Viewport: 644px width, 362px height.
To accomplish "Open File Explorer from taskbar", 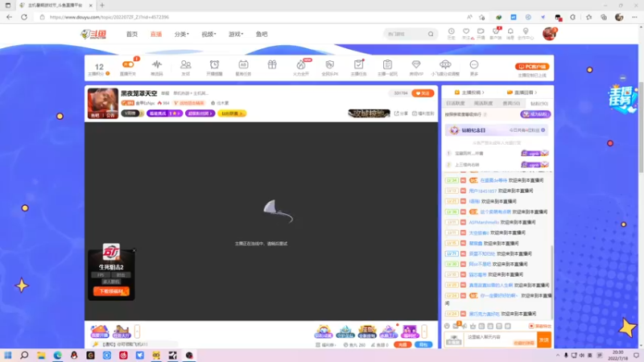I will pos(41,355).
